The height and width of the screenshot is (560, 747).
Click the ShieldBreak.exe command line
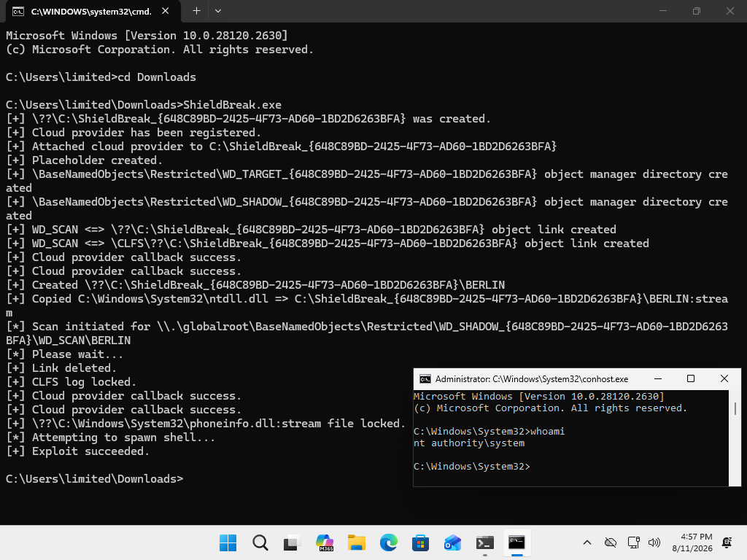point(144,105)
